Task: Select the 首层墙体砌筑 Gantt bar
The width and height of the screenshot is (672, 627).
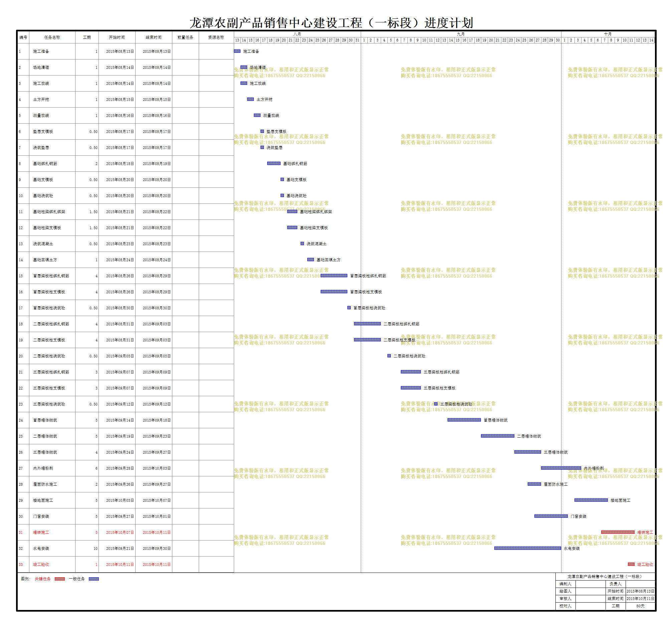Action: point(464,420)
